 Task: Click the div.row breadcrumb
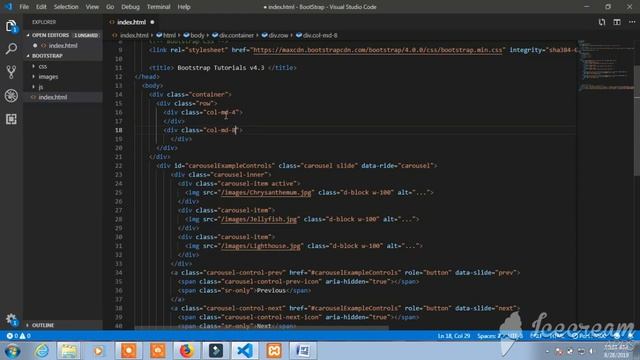pyautogui.click(x=275, y=36)
